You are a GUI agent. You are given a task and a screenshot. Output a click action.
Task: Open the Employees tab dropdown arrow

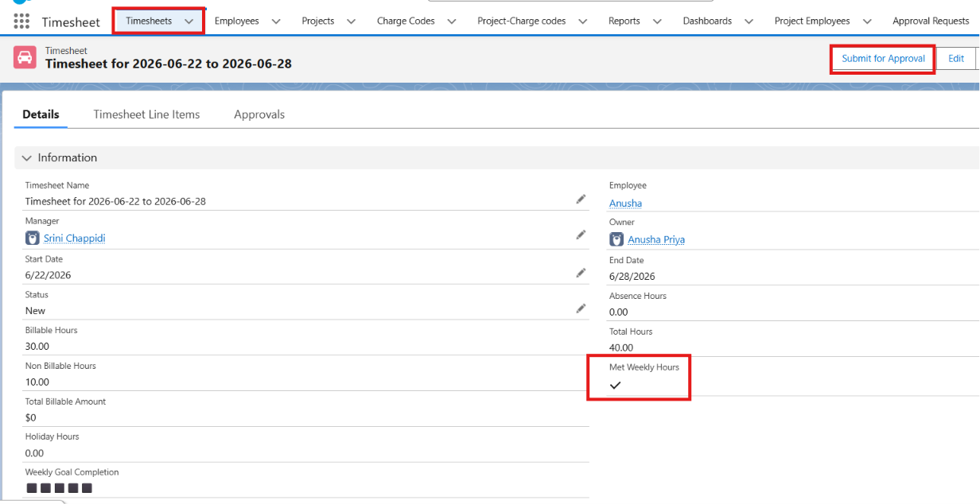tap(276, 21)
